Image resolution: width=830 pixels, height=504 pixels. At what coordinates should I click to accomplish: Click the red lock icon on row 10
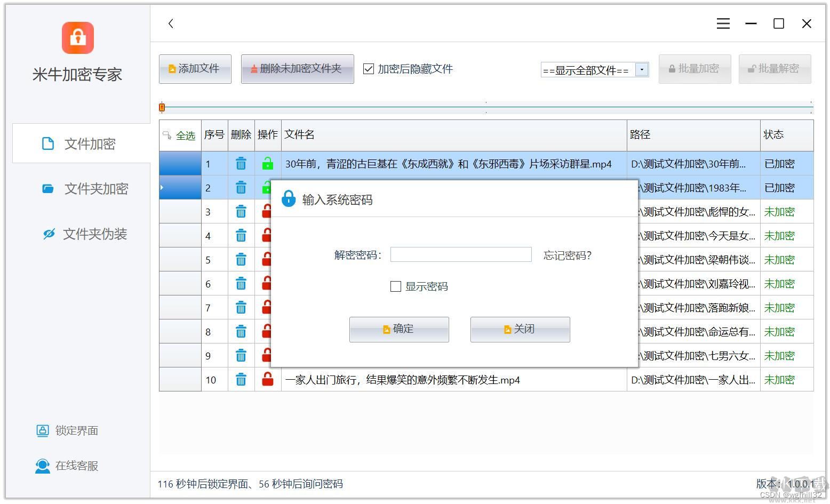[x=267, y=380]
